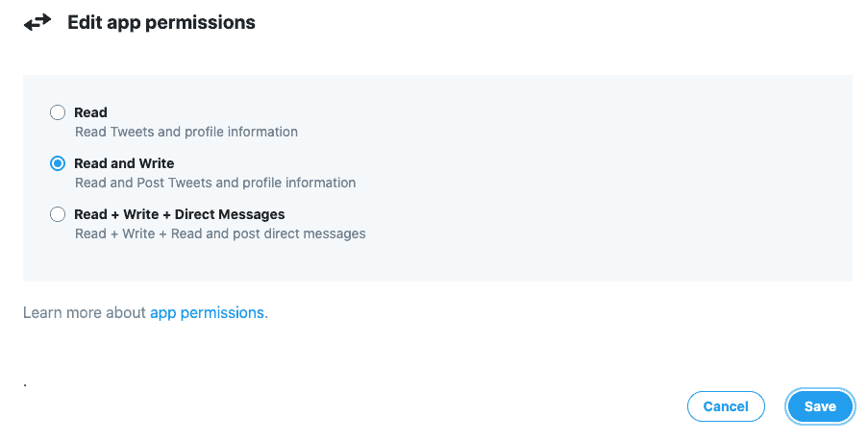Click the swap arrows icon beside the heading
The image size is (868, 441).
click(37, 23)
